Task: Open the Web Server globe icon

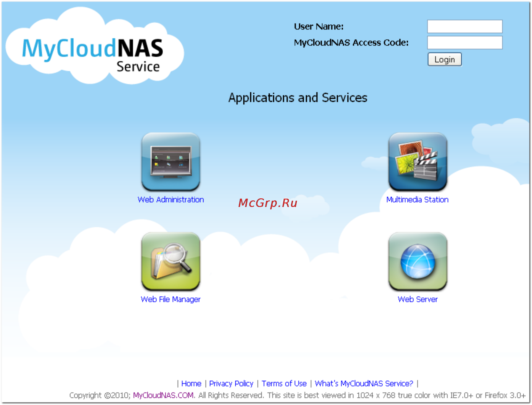Action: [x=418, y=261]
